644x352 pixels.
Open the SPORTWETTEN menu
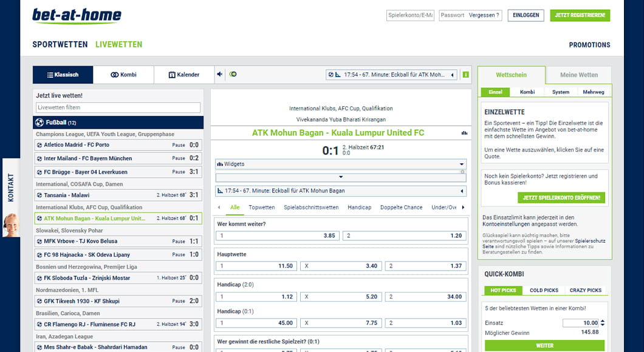60,44
